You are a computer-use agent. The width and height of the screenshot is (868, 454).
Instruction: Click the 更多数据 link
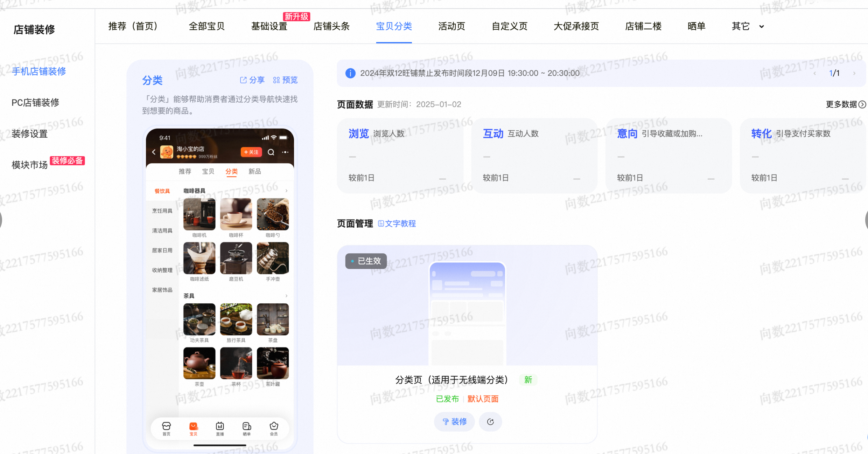coord(846,104)
